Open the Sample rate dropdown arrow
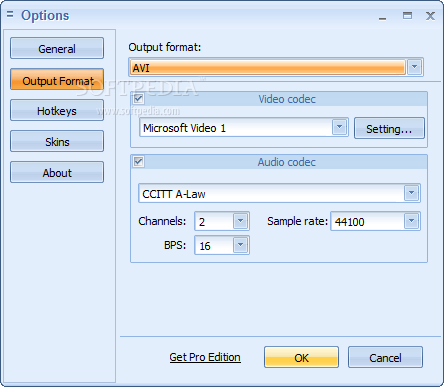This screenshot has height=387, width=444. (411, 221)
